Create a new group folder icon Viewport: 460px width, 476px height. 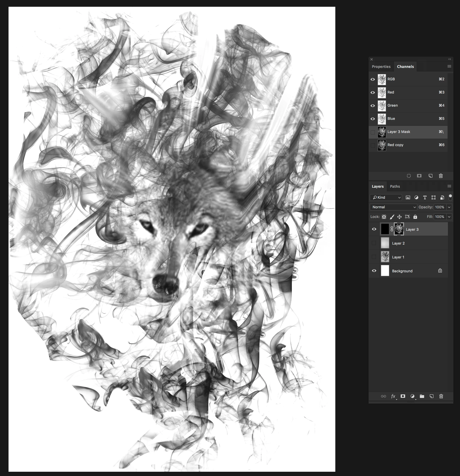click(422, 396)
